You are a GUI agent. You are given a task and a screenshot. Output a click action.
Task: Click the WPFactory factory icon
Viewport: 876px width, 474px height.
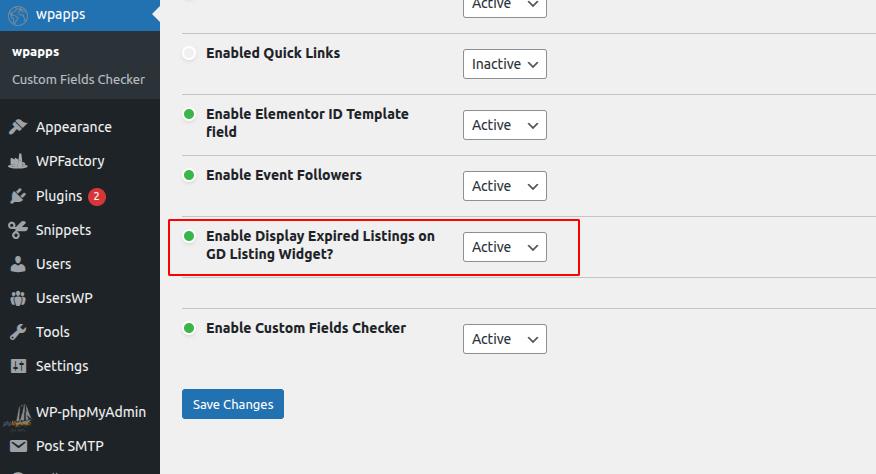point(18,161)
